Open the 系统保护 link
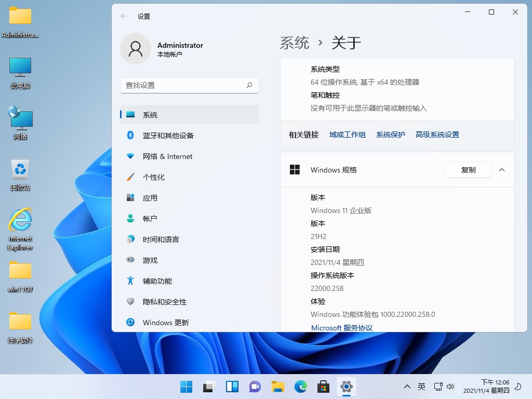 (x=391, y=135)
